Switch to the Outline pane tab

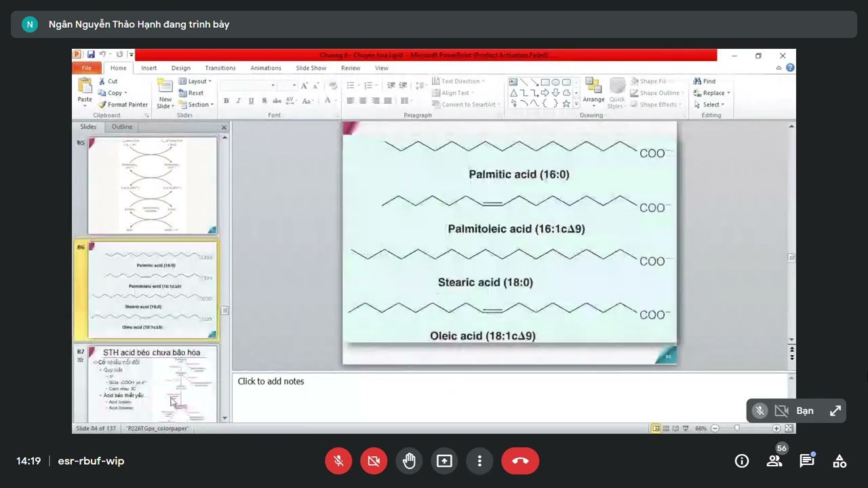(x=122, y=127)
